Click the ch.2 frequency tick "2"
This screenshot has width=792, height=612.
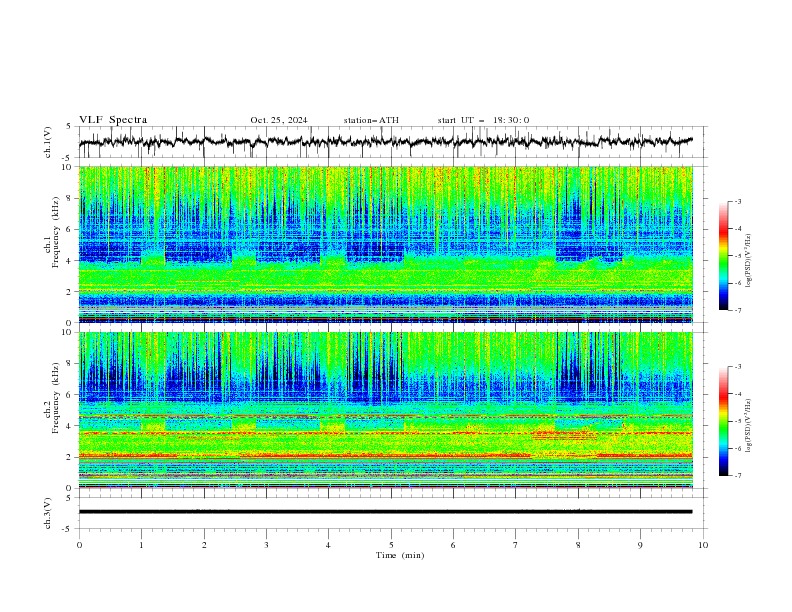70,457
